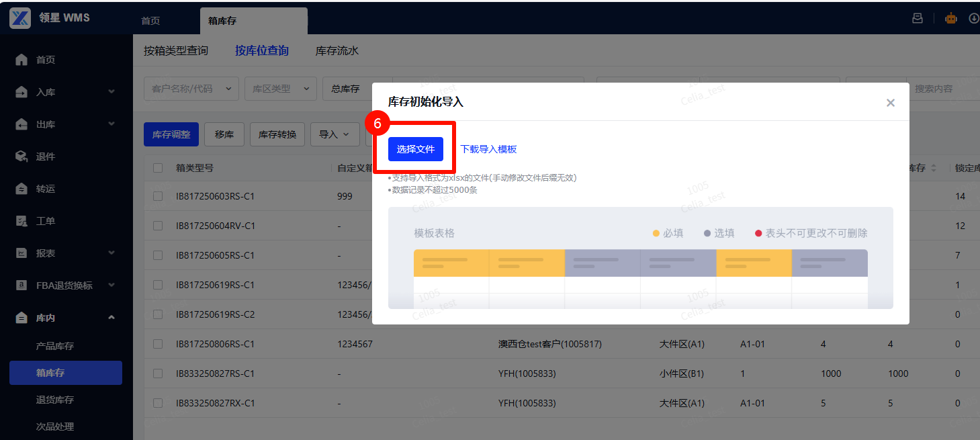The width and height of the screenshot is (980, 440).
Task: Click the FBA退货换标 Amazon icon
Action: (21, 285)
